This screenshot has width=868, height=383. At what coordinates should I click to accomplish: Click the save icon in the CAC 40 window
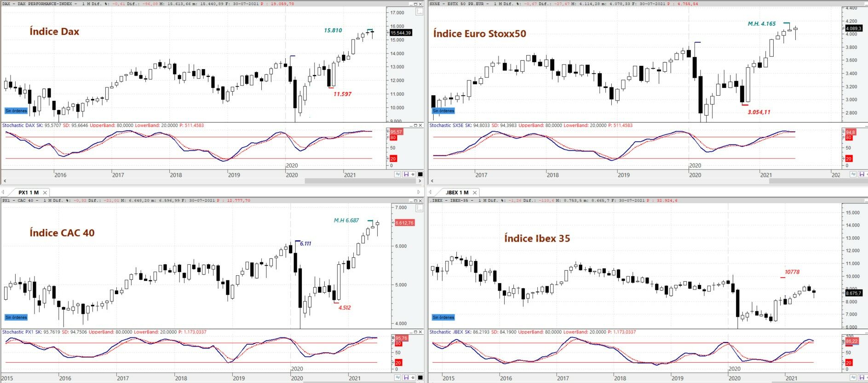click(x=406, y=377)
